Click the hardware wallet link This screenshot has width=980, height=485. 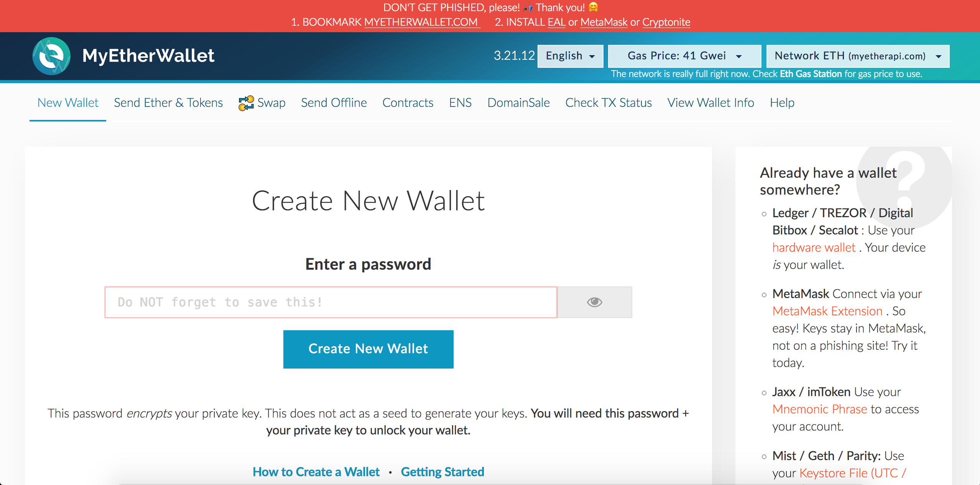(x=814, y=247)
